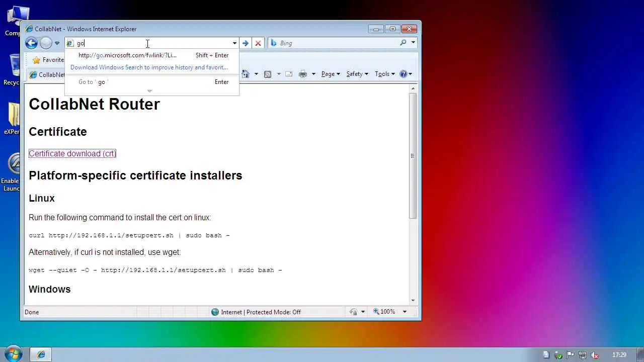Click the curl setupcert.sh command text
This screenshot has width=644, height=362.
pyautogui.click(x=129, y=235)
